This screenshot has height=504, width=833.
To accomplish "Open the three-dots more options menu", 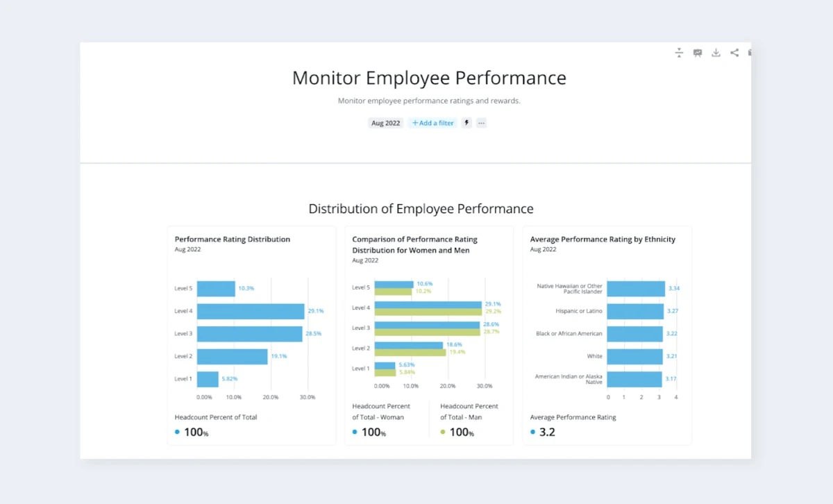I will (x=481, y=123).
